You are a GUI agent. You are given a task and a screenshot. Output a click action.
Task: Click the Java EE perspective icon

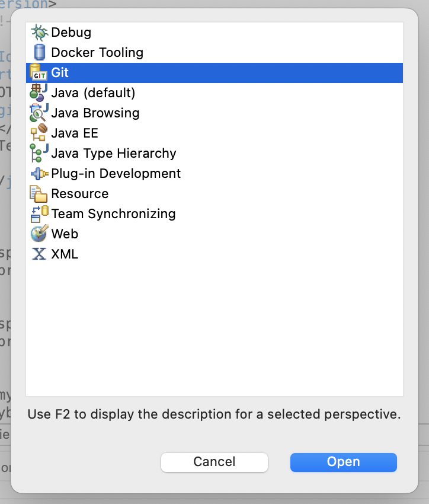point(39,133)
